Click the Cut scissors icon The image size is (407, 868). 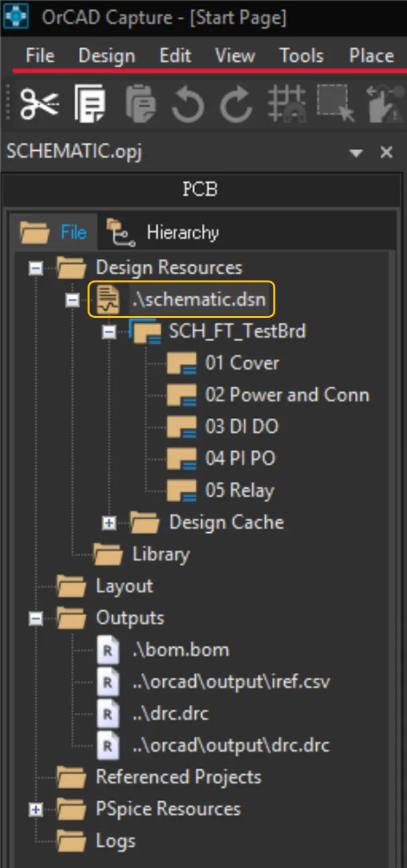tap(39, 104)
